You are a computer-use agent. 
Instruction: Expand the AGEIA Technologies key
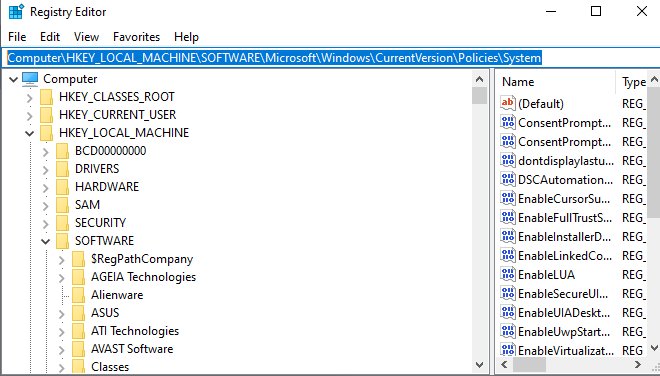coord(61,278)
